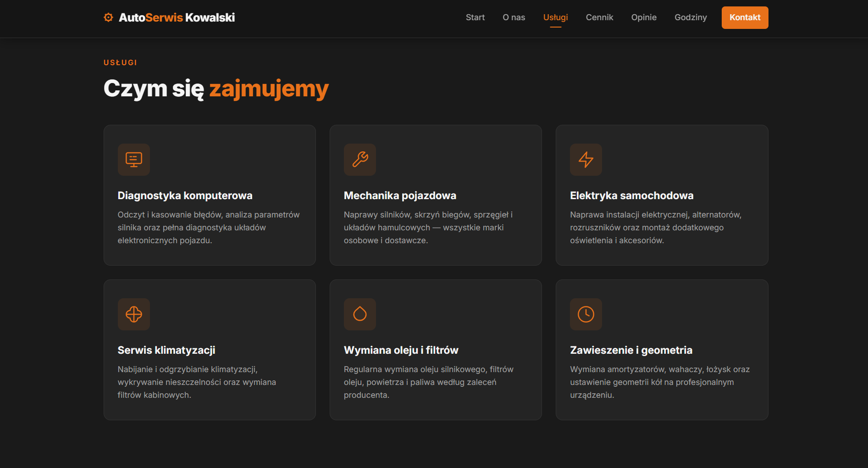Viewport: 868px width, 468px height.
Task: Click the Wymiana oleju i filtrów heading
Action: [401, 350]
